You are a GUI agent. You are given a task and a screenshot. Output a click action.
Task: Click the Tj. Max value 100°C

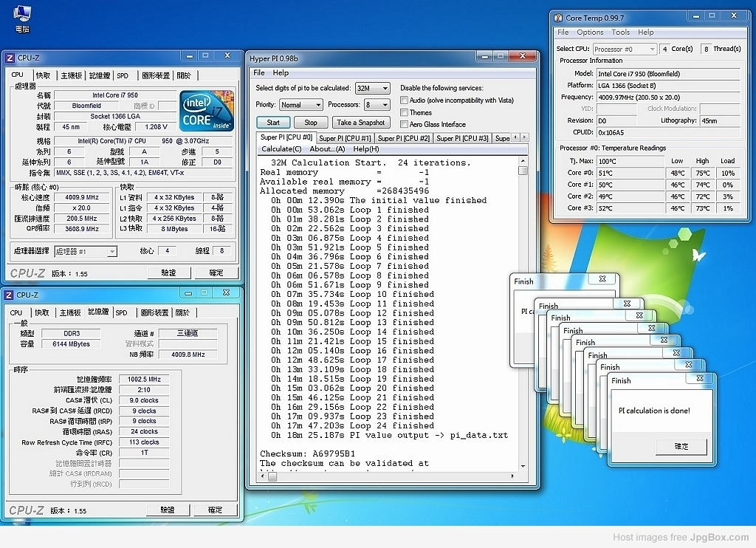point(630,161)
